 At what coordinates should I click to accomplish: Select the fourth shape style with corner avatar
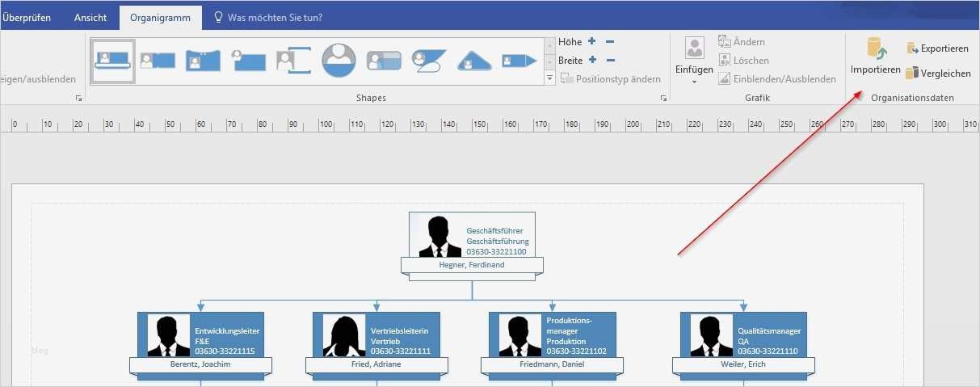pos(249,61)
